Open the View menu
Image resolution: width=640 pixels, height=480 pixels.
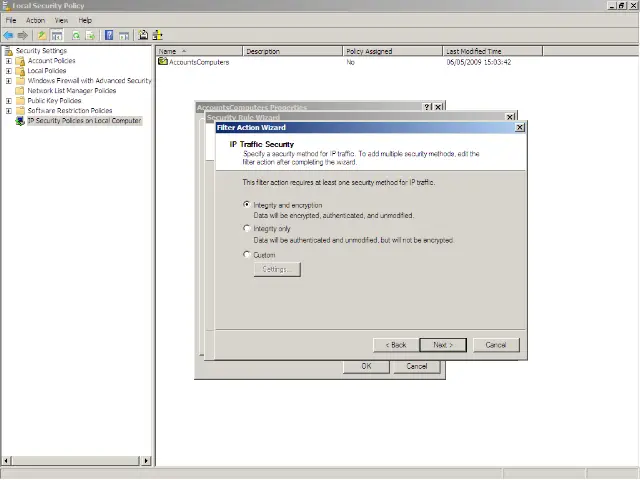pos(61,20)
